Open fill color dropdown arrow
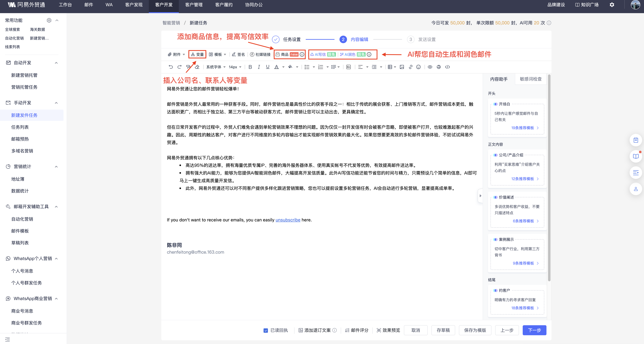The image size is (644, 344). pyautogui.click(x=297, y=67)
